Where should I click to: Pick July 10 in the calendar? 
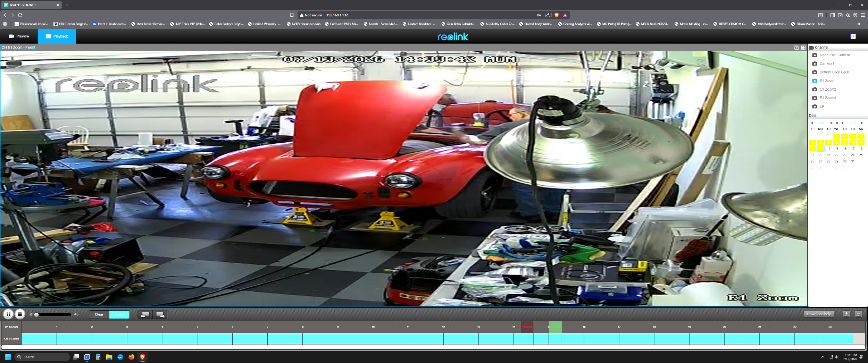(853, 142)
